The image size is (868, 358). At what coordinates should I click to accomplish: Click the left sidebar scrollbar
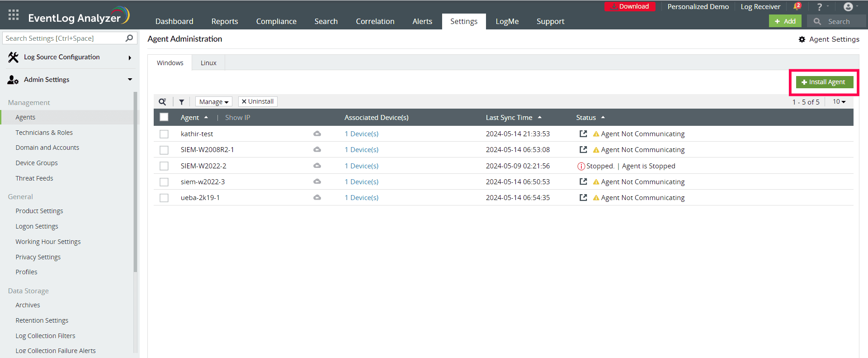coord(135,182)
